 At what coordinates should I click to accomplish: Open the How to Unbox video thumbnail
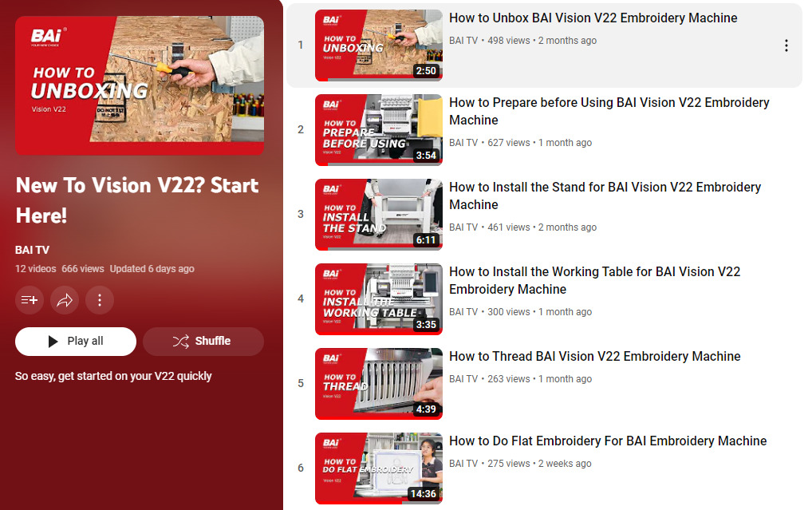tap(379, 45)
